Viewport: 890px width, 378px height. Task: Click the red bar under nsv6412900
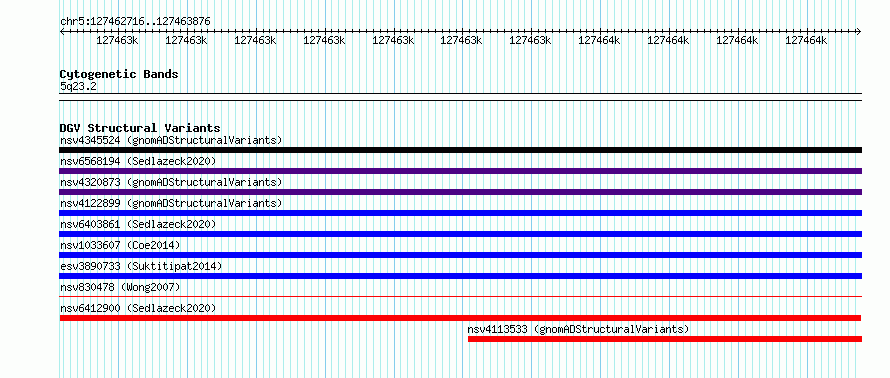pyautogui.click(x=460, y=318)
